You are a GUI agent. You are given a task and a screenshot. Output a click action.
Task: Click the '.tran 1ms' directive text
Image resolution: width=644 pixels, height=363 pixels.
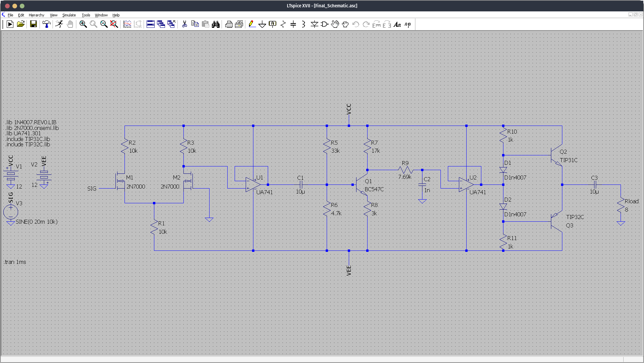15,262
